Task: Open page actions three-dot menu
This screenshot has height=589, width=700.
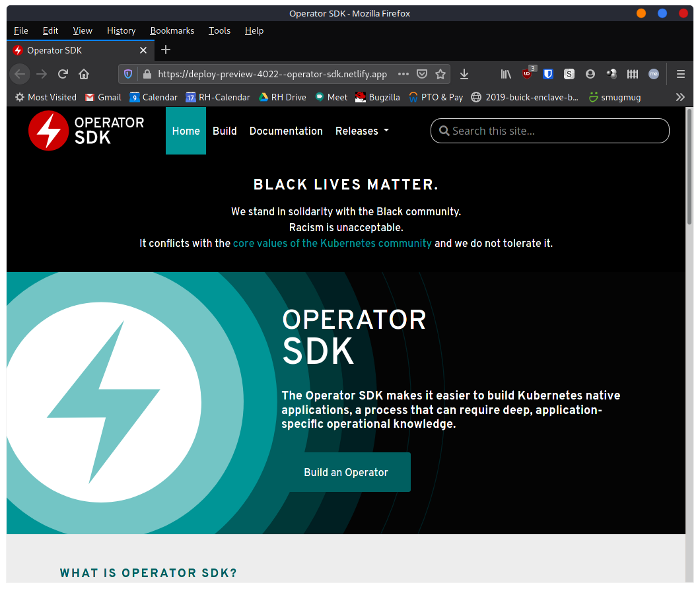Action: pos(403,74)
